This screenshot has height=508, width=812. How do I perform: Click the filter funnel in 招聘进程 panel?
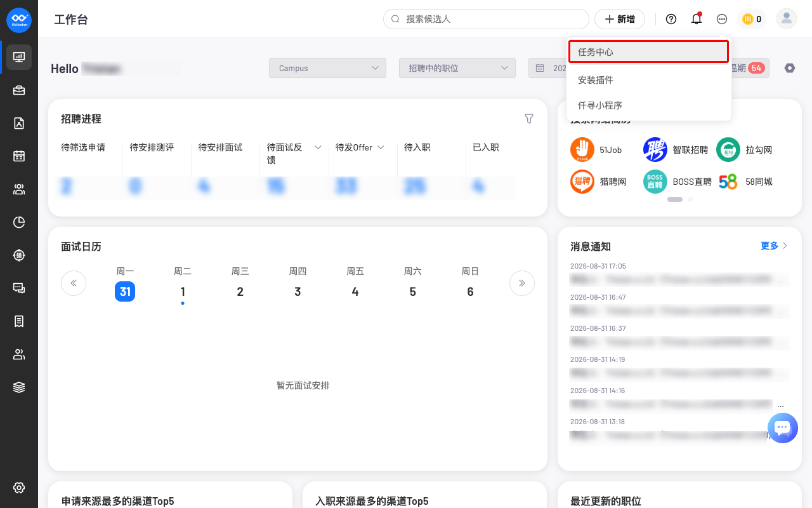[x=529, y=119]
